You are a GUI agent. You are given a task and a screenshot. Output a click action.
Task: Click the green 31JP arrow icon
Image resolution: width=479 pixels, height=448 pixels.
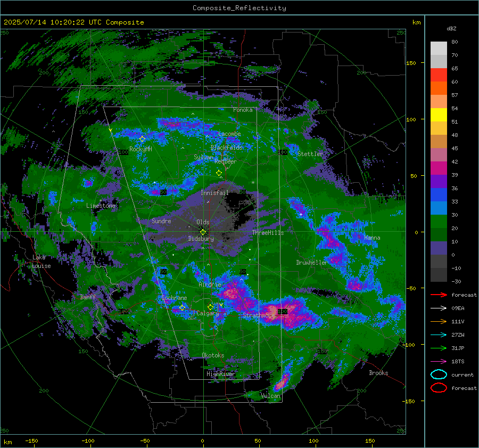pos(439,348)
